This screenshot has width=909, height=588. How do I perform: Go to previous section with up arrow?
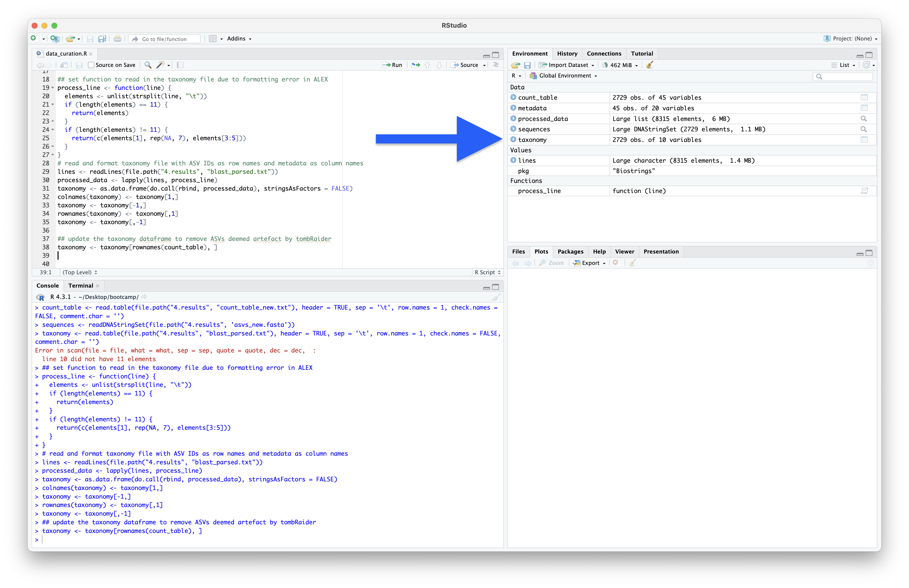(x=427, y=65)
